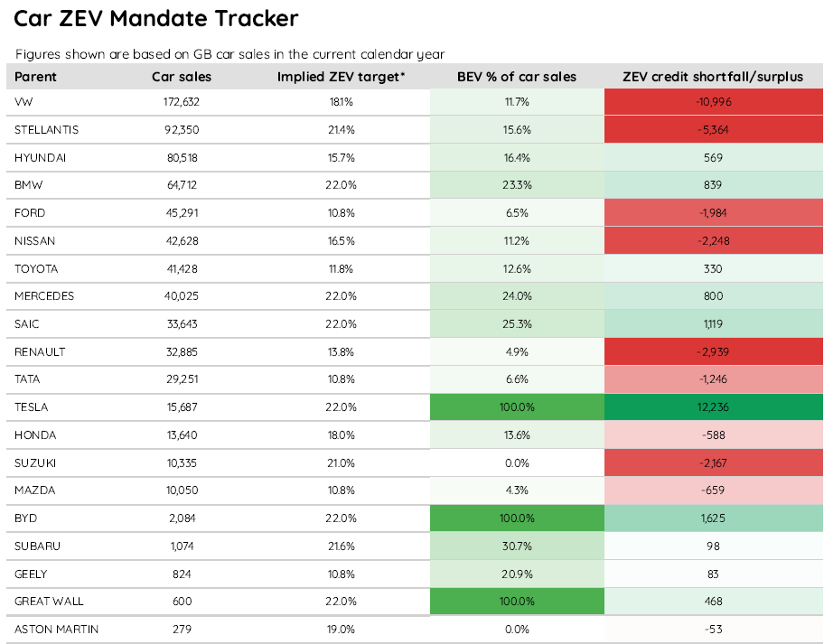Select Hyundai's 80,518 car sales value
Screen dimensions: 824x644
(x=182, y=157)
